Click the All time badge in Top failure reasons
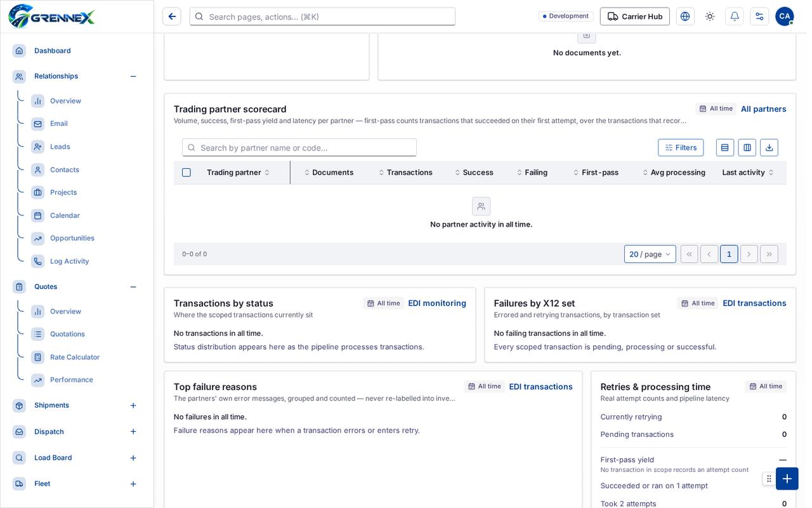Viewport: 812px width, 508px height. pos(485,387)
